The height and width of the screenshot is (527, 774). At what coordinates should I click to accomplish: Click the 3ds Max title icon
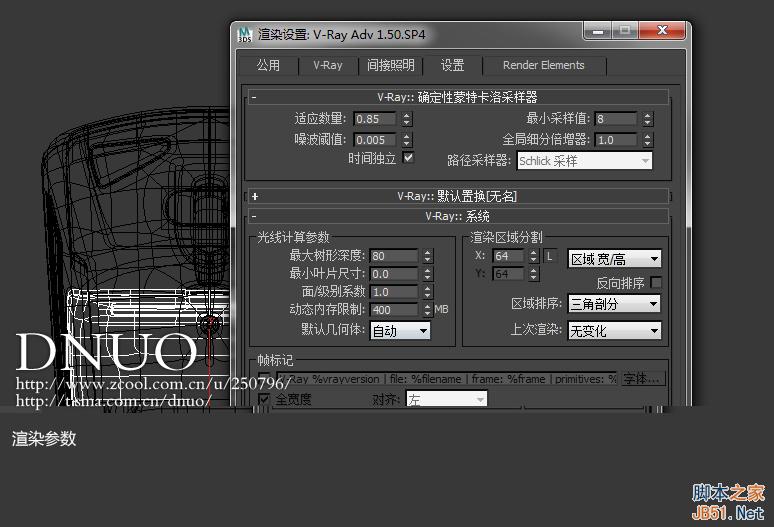tap(245, 35)
